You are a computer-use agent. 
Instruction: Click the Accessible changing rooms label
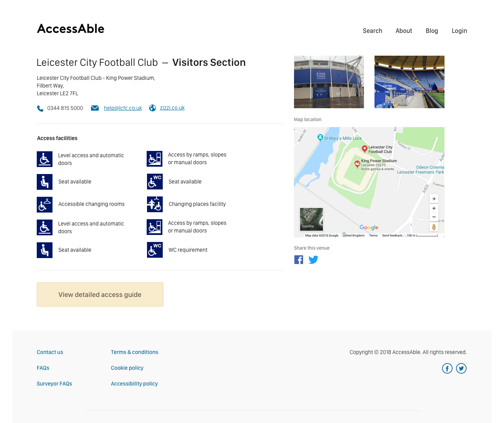coord(91,204)
